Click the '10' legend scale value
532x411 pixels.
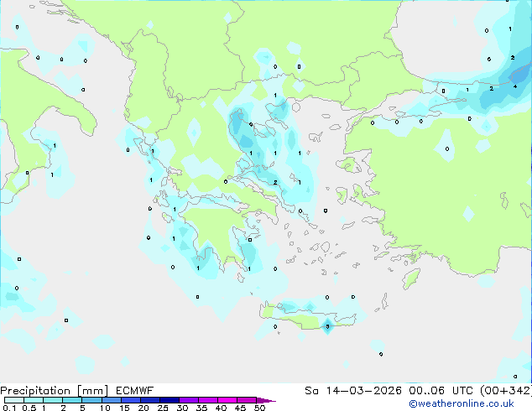click(x=105, y=408)
